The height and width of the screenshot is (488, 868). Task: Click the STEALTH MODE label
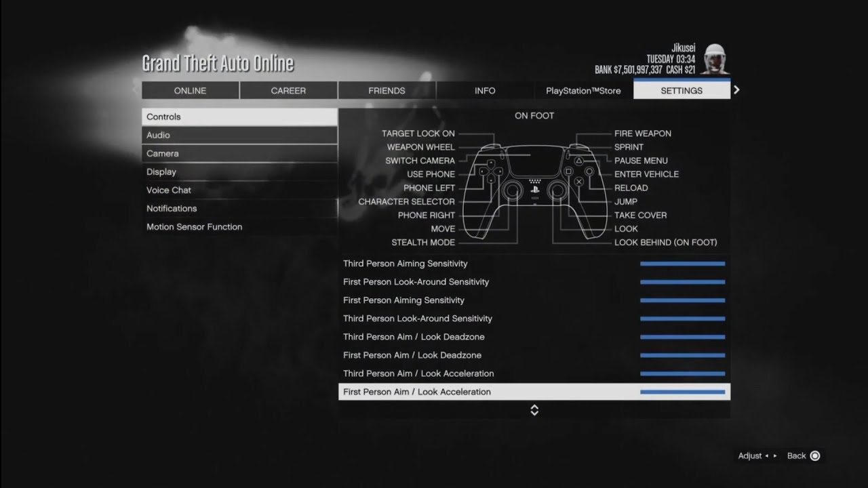click(x=423, y=242)
